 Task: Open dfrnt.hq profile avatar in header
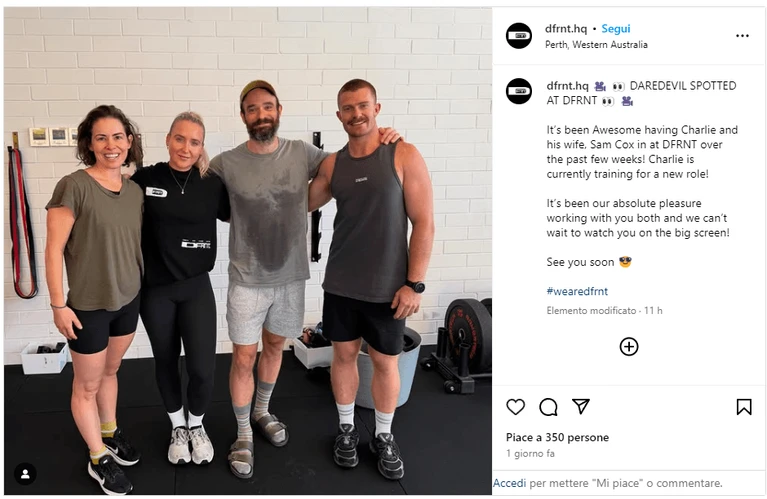pyautogui.click(x=519, y=36)
